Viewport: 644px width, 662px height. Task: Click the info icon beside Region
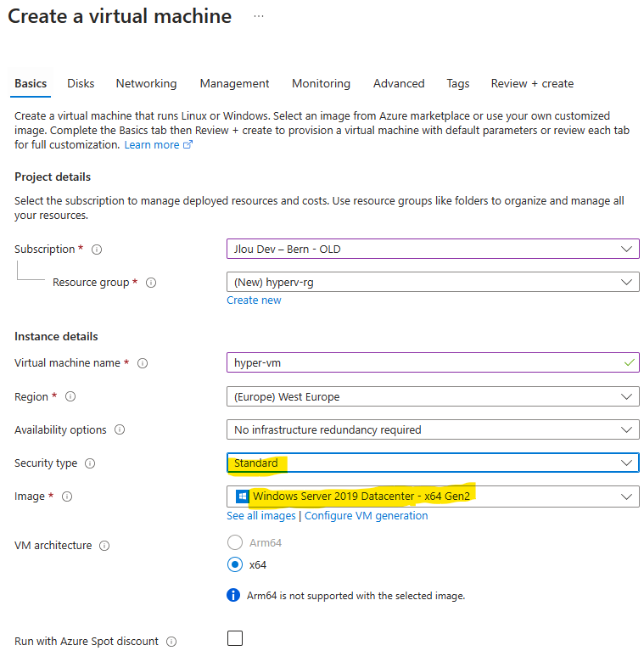point(70,396)
